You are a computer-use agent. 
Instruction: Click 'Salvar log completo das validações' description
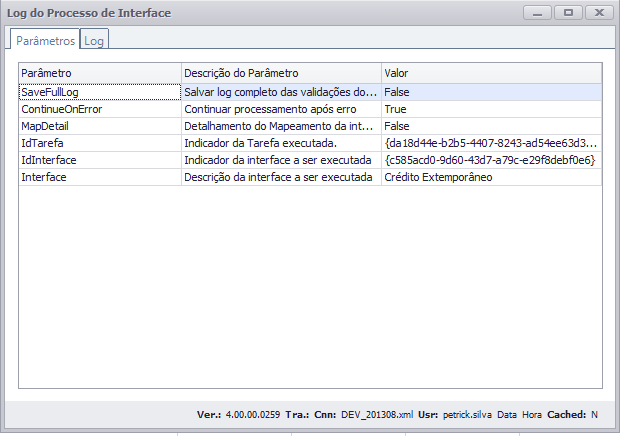[281, 92]
